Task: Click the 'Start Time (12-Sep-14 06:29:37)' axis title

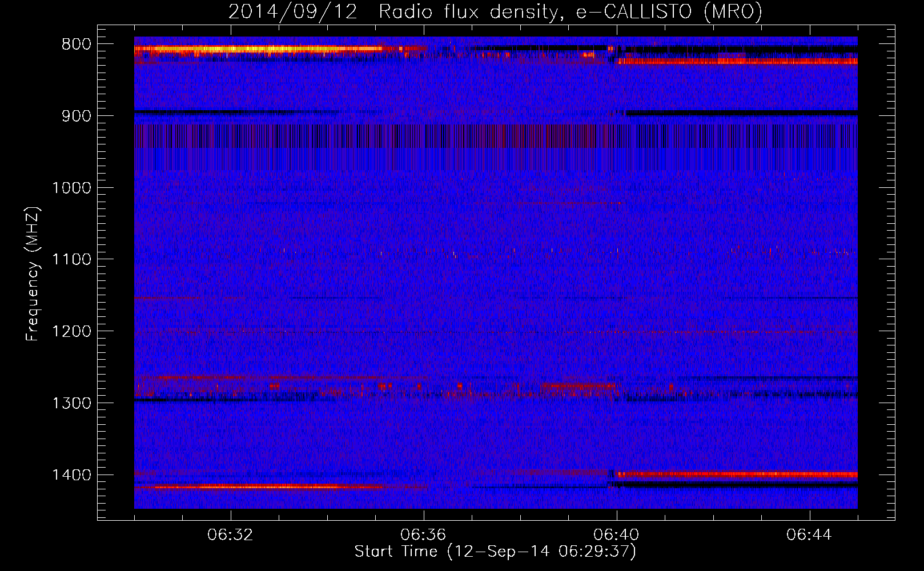Action: (495, 552)
